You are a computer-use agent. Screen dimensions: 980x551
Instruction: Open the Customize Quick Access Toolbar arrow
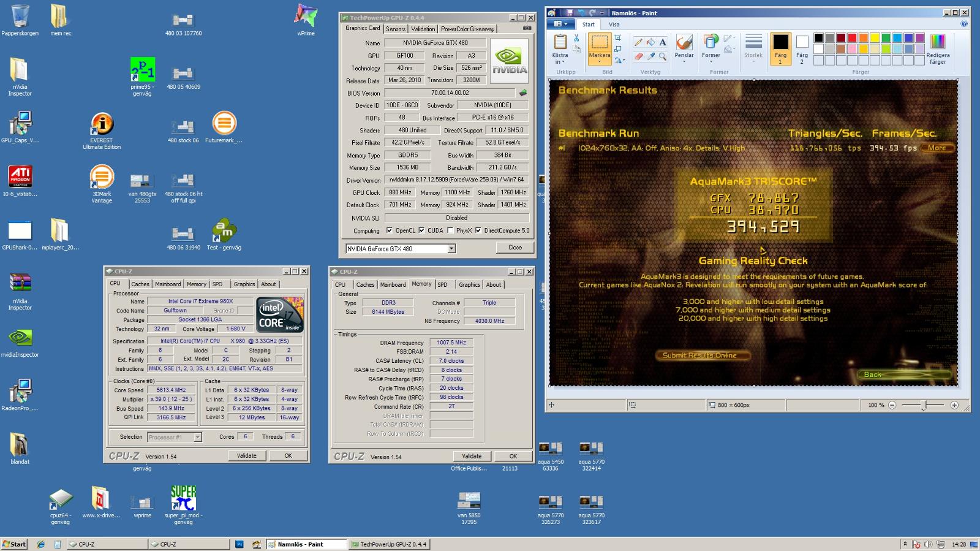click(x=601, y=12)
